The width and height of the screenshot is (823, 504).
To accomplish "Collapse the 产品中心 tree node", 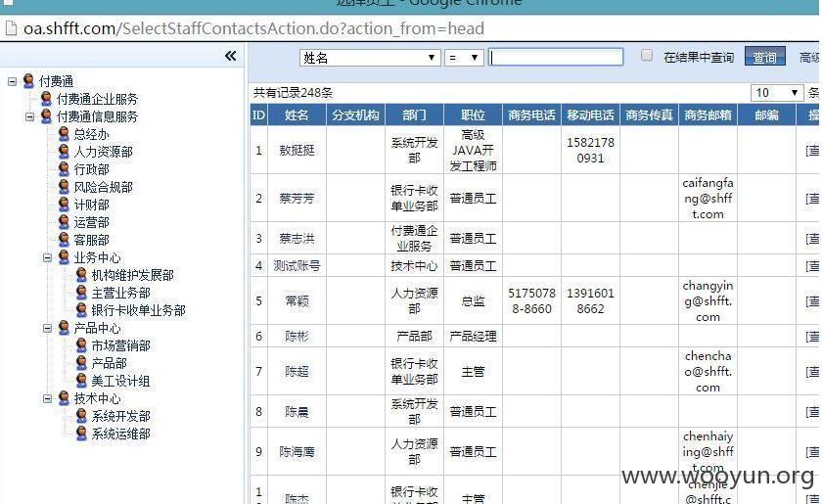I will [x=47, y=328].
